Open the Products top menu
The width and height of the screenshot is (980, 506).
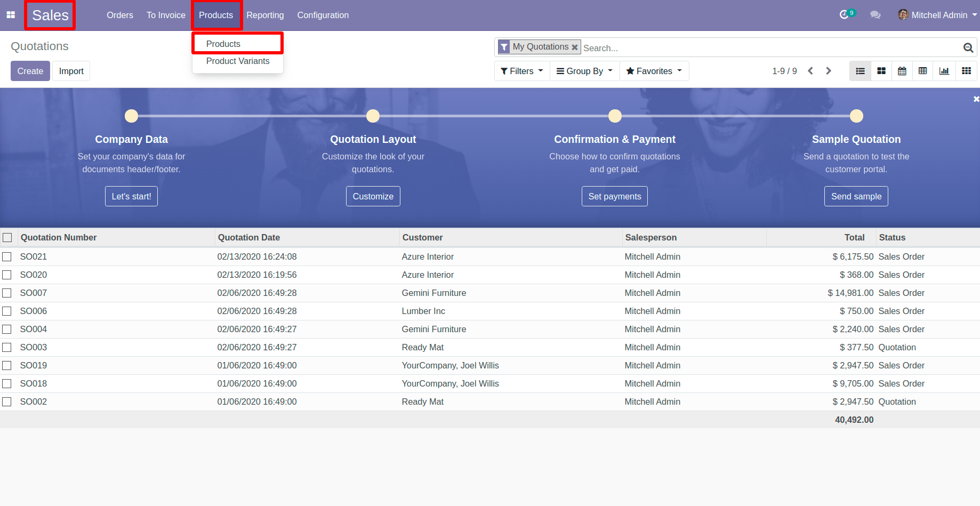(x=216, y=15)
